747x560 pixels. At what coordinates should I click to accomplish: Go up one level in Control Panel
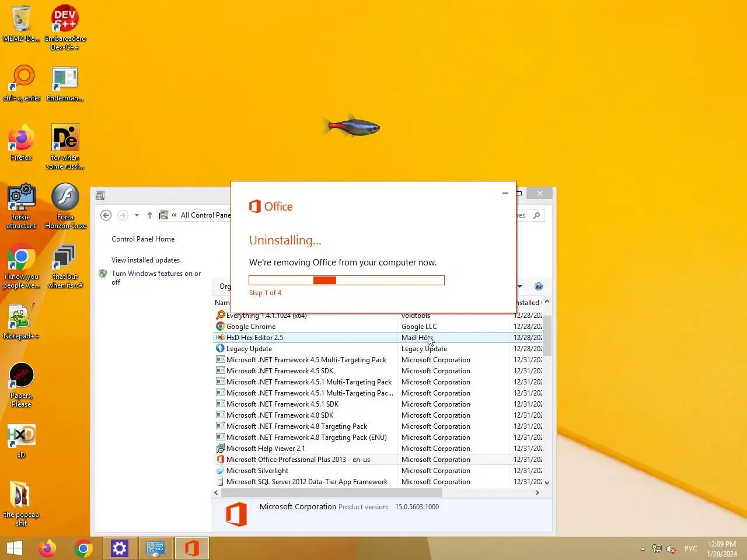(x=150, y=215)
